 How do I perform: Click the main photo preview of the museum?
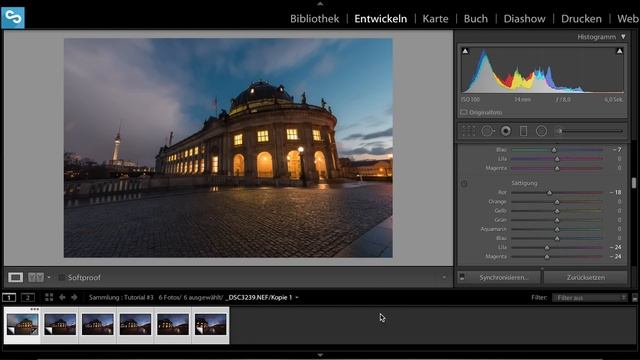[228, 148]
